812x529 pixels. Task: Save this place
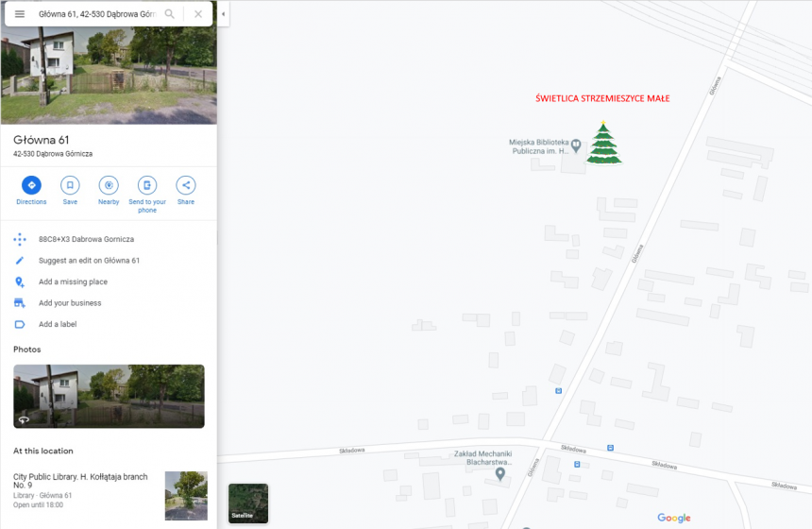[x=70, y=186]
